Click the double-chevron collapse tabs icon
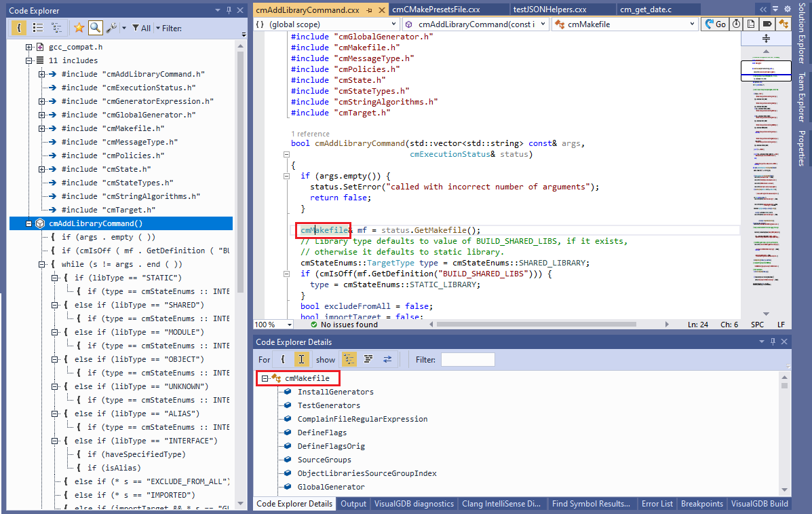The image size is (812, 514). tap(763, 9)
